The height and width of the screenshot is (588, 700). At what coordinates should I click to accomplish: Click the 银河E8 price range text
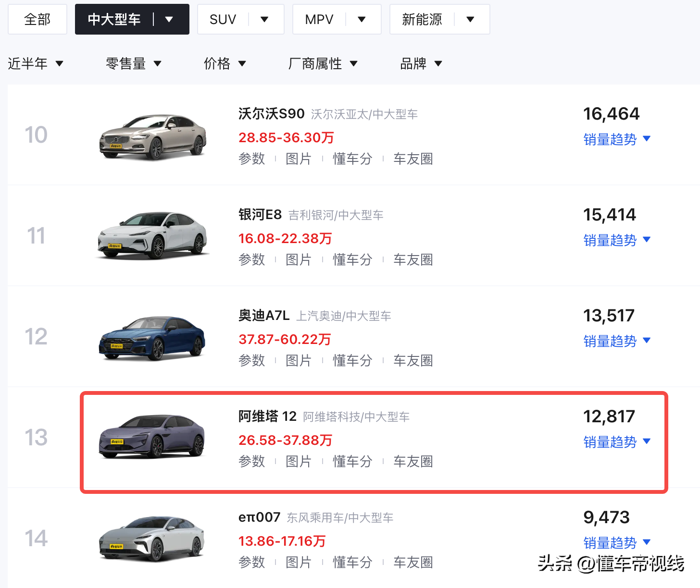point(285,238)
